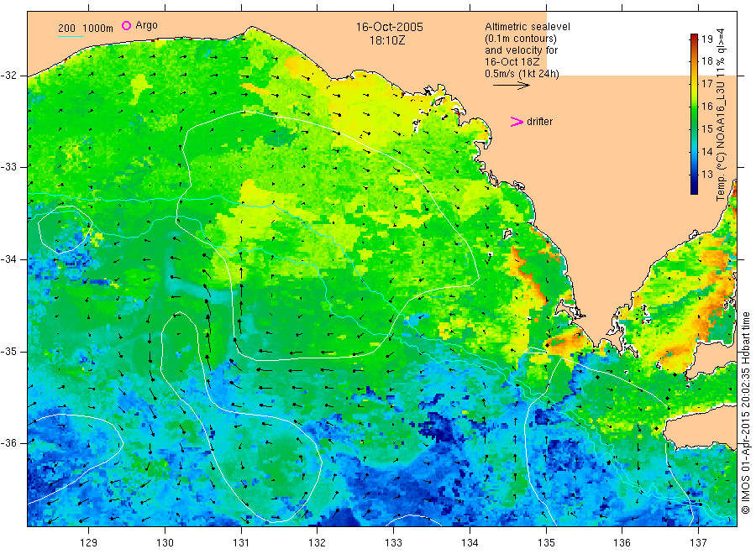Click the color bar value 13
The image size is (756, 554).
click(x=706, y=175)
